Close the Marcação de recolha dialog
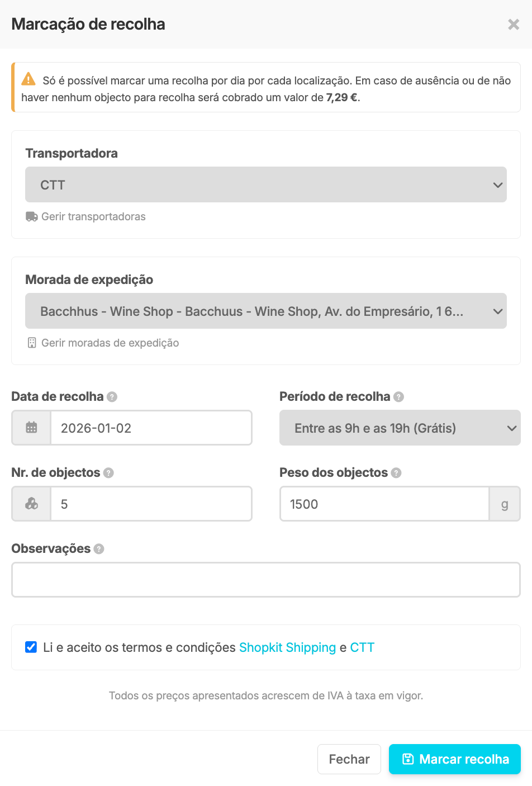This screenshot has height=786, width=532. point(513,25)
